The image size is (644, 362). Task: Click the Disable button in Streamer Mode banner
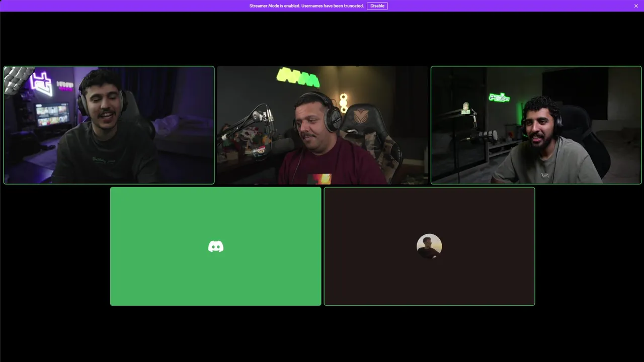click(x=377, y=6)
